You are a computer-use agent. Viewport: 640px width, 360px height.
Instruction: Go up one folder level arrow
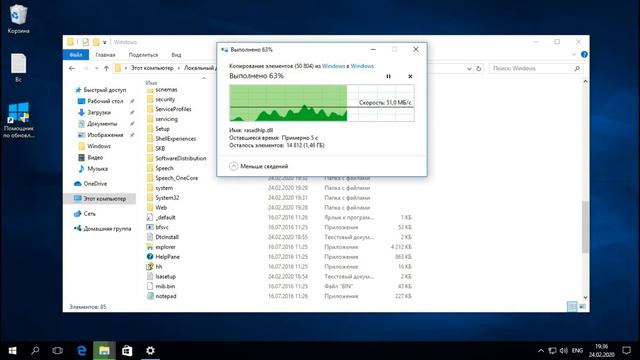point(106,68)
